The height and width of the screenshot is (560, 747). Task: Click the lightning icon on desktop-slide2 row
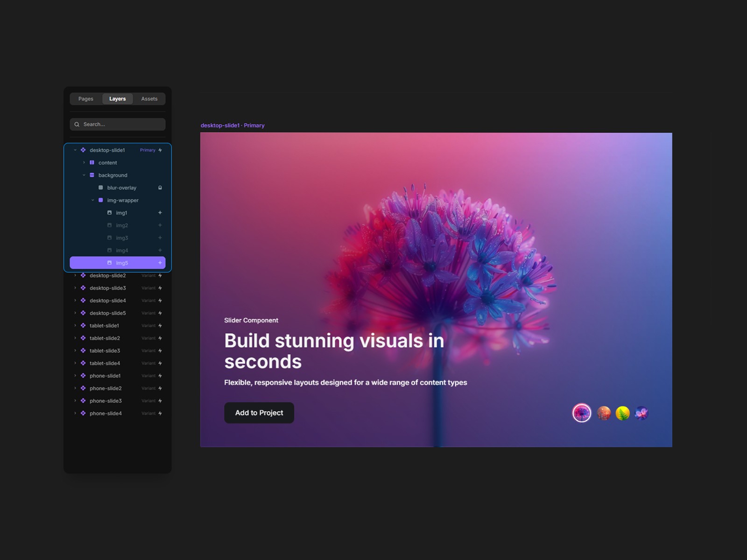160,275
